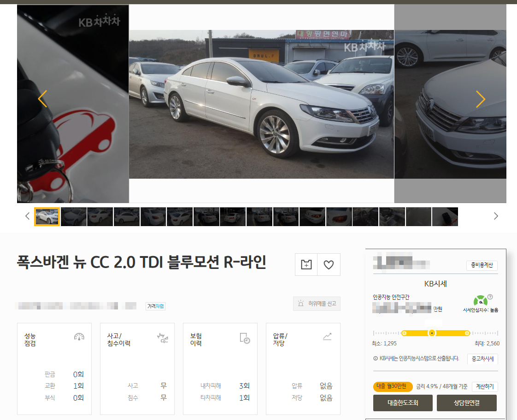This screenshot has width=517, height=420.
Task: Click the 내차피해 3회 insurance entry
Action: (225, 386)
